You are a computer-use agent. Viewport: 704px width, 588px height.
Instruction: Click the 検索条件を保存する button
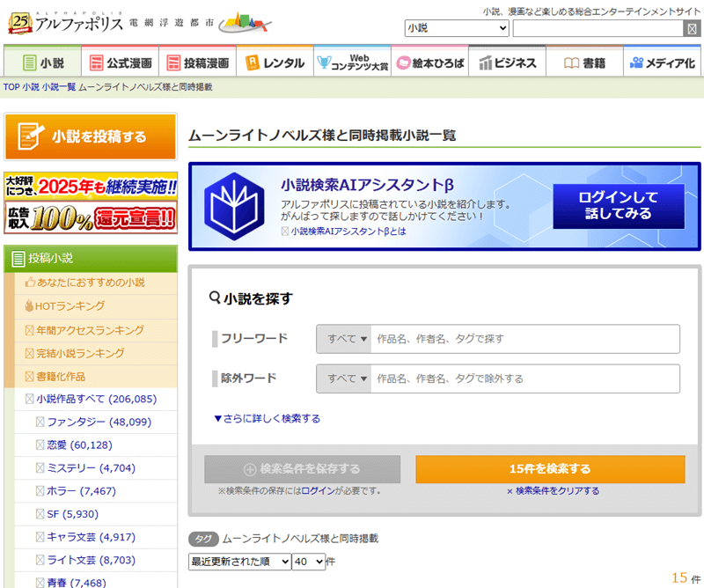[302, 469]
